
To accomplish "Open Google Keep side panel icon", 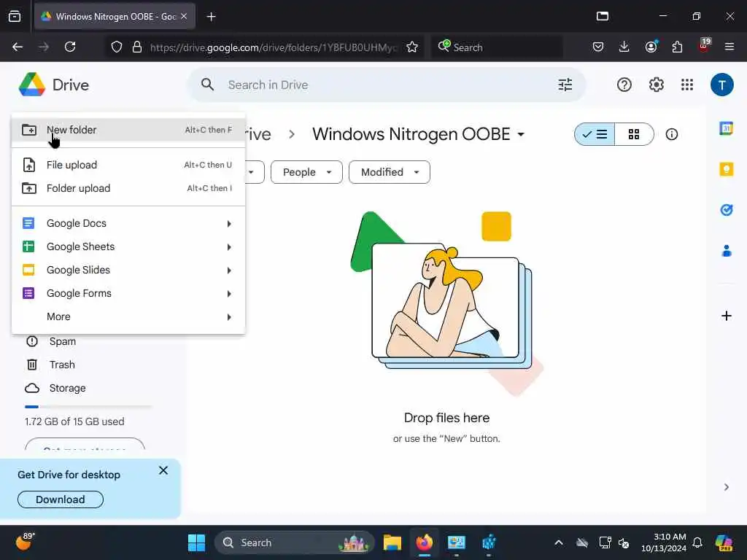I will pos(726,169).
